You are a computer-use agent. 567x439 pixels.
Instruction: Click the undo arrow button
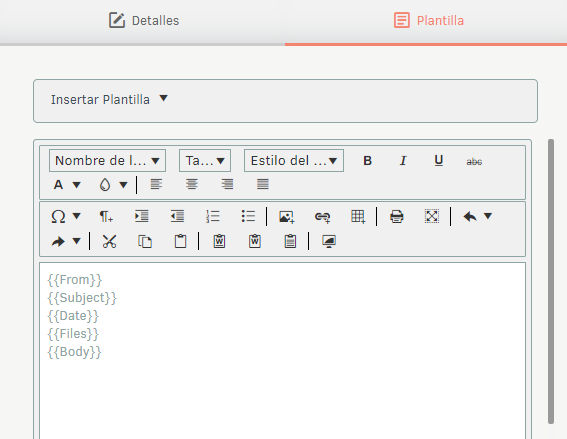(x=470, y=217)
